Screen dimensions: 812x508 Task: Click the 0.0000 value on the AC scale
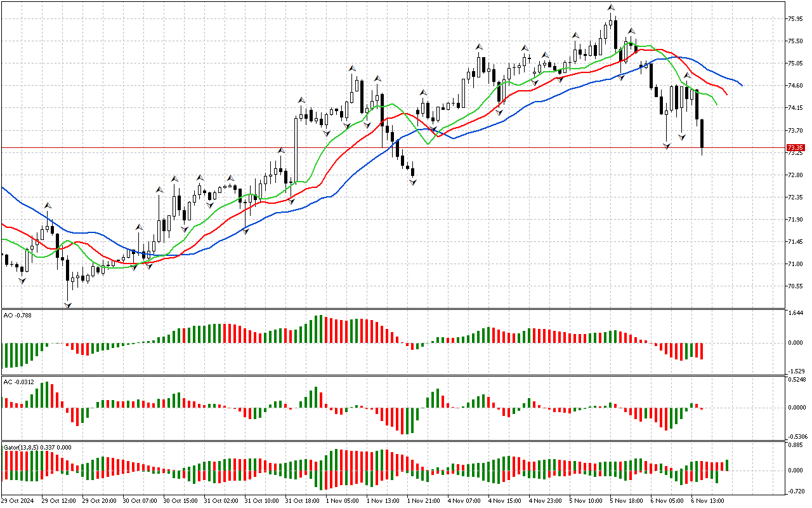coord(797,408)
